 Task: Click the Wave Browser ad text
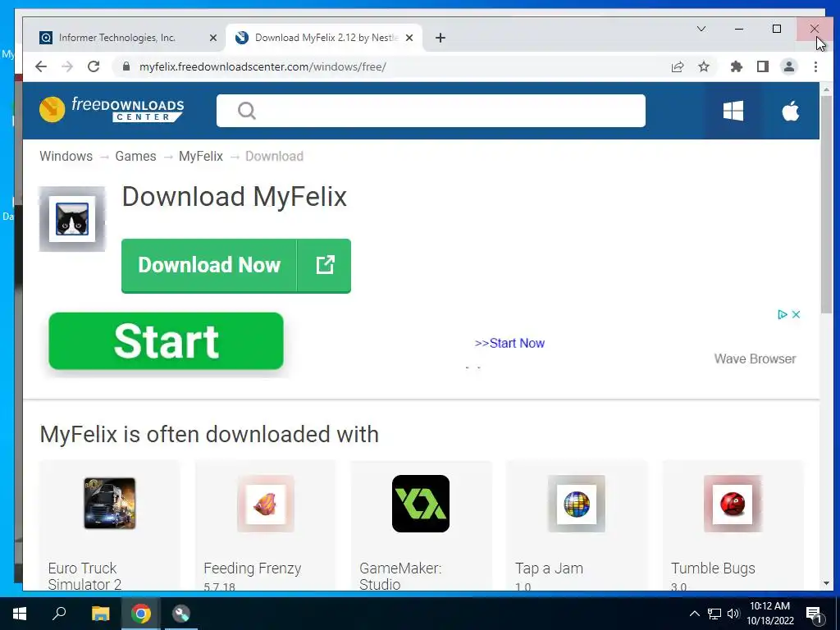(x=755, y=359)
